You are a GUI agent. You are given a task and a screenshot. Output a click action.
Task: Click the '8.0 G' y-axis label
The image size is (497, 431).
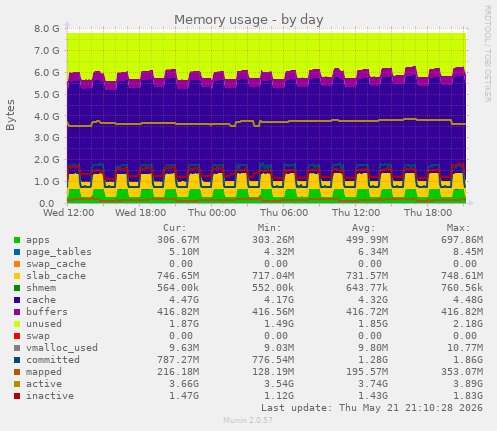47,29
